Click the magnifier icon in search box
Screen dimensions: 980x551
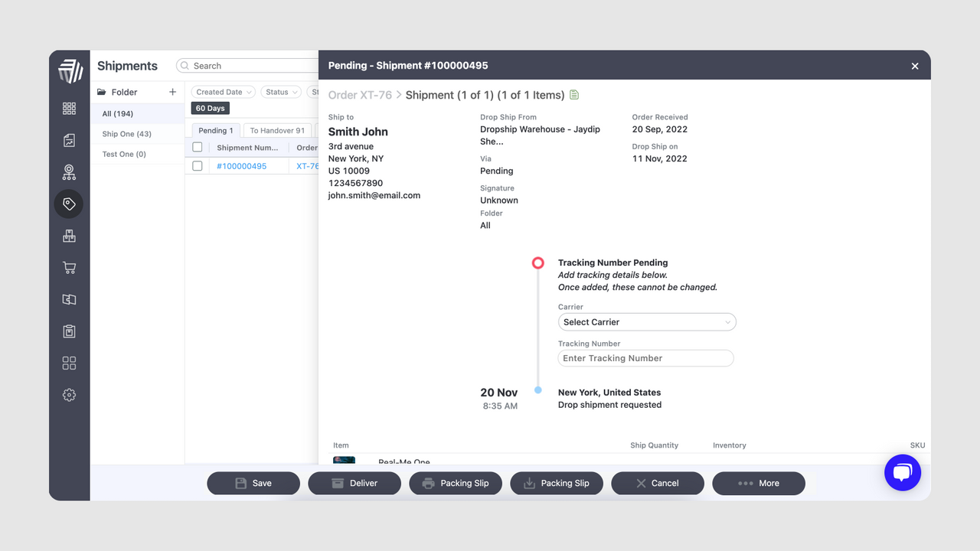(185, 66)
